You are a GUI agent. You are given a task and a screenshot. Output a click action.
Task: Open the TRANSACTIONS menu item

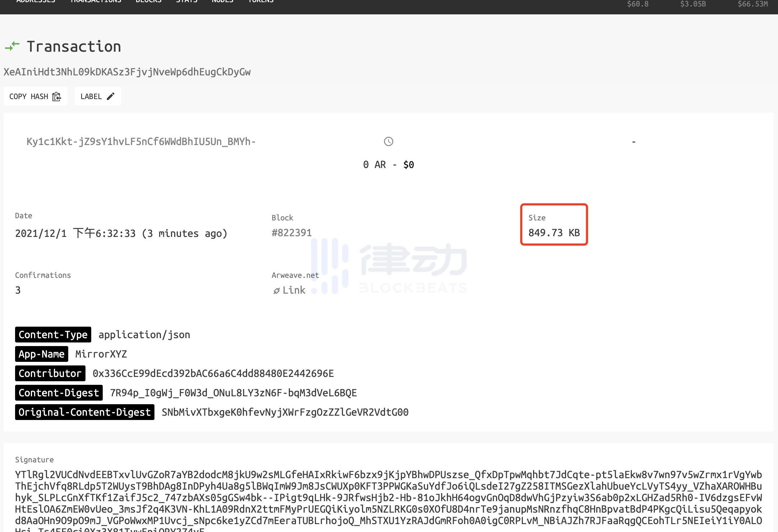coord(96,1)
